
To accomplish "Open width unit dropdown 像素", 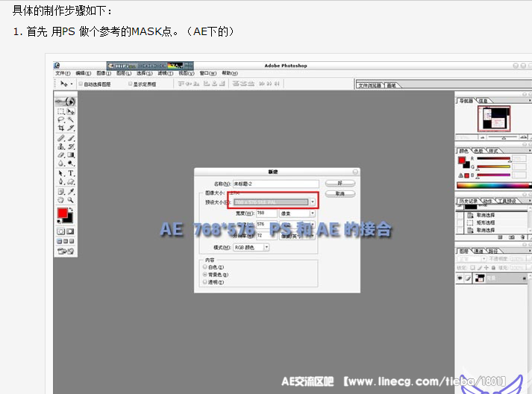I will click(x=313, y=213).
